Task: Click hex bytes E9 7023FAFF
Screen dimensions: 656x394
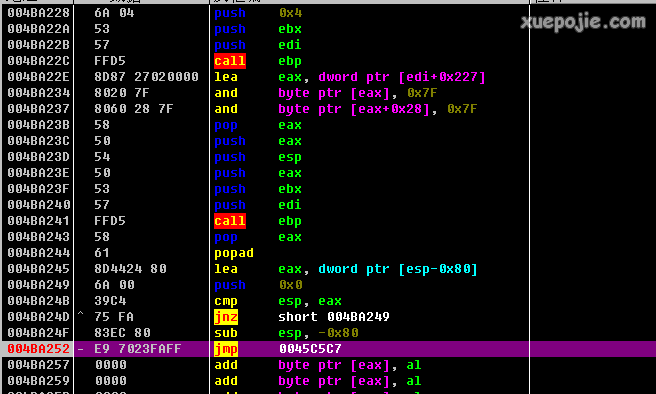Action: point(138,349)
